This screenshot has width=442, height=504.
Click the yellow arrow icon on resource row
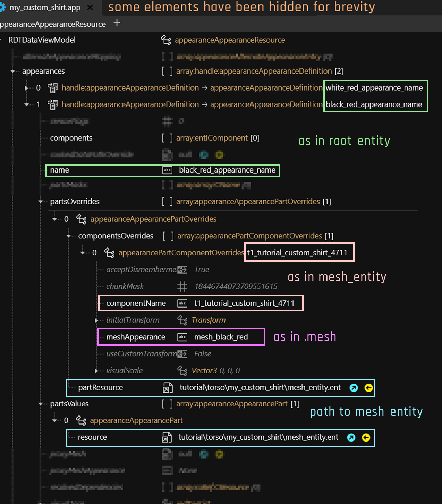point(366,437)
